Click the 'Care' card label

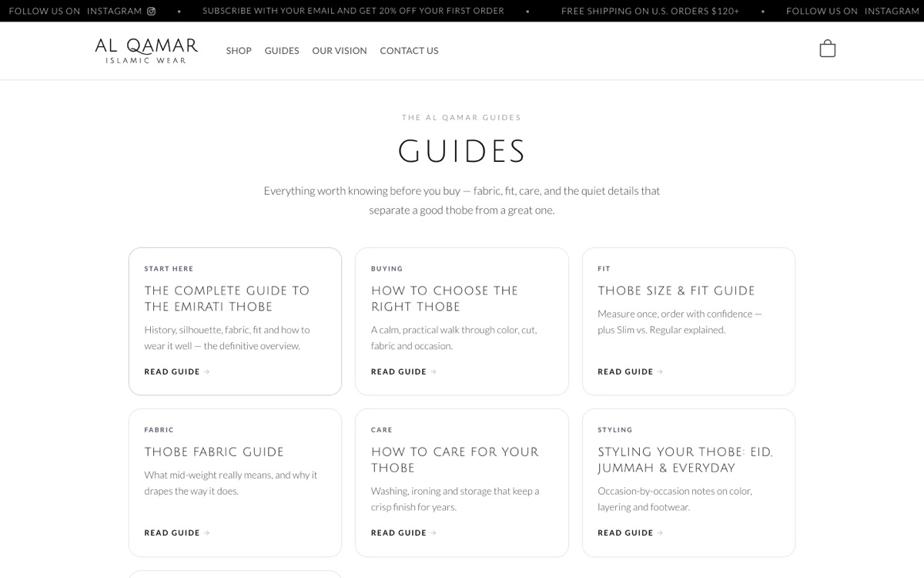click(x=382, y=430)
